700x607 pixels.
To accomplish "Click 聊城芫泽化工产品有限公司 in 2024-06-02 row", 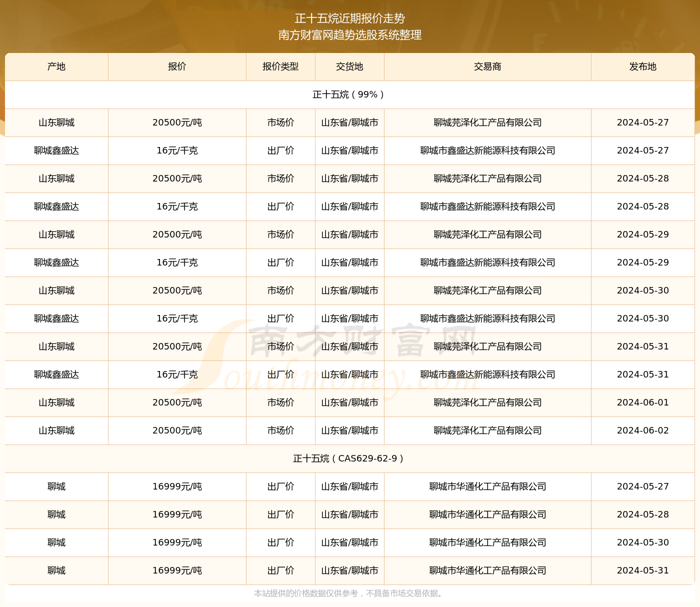I will (x=487, y=430).
